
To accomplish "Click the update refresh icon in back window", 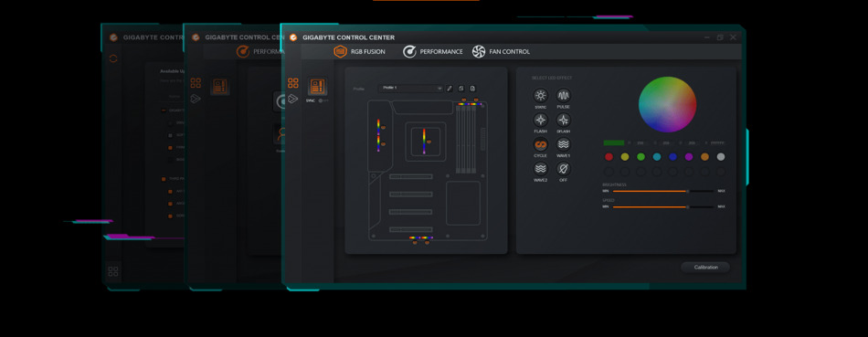I will (113, 58).
